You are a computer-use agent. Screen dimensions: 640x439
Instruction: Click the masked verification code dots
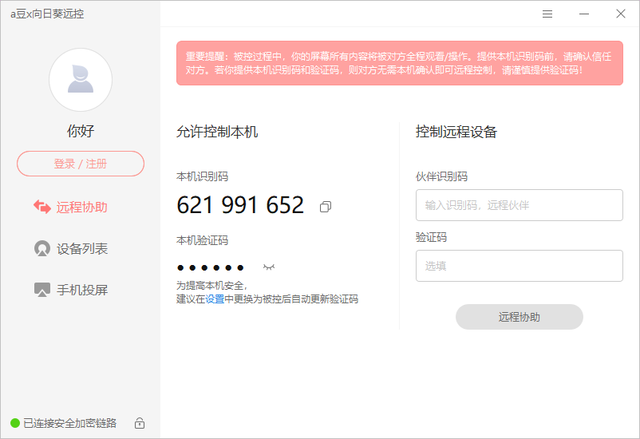211,268
